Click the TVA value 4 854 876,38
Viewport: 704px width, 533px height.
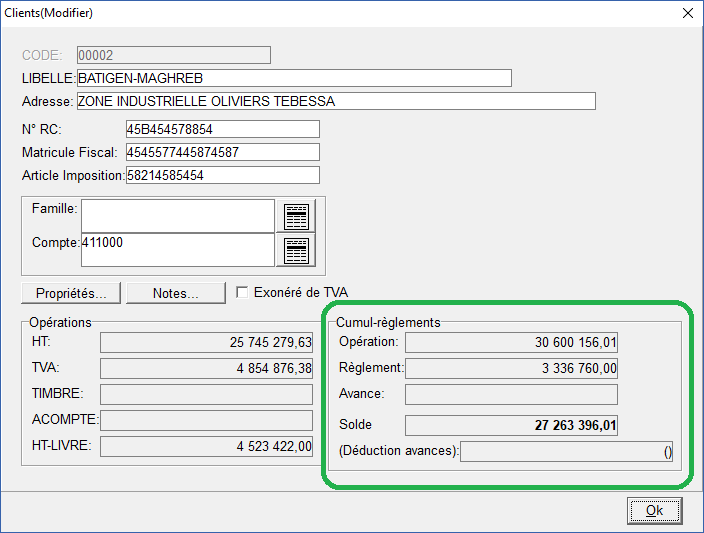[207, 369]
